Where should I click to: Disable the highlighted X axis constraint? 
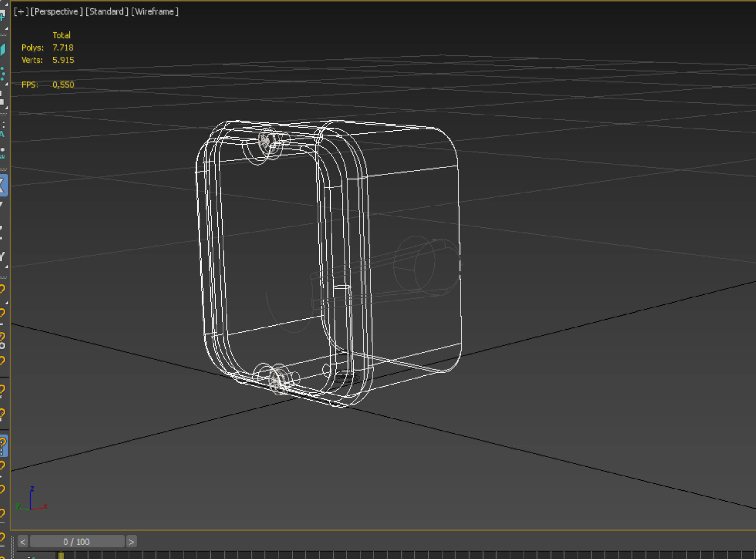3,185
